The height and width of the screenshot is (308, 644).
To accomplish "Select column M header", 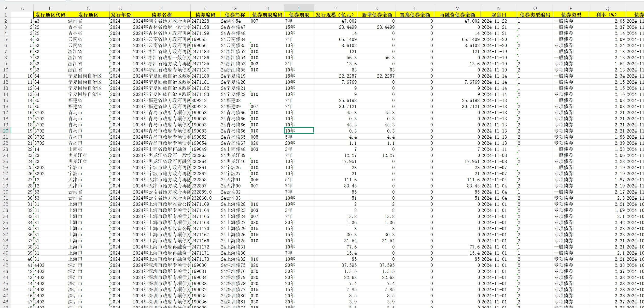I will coord(457,8).
